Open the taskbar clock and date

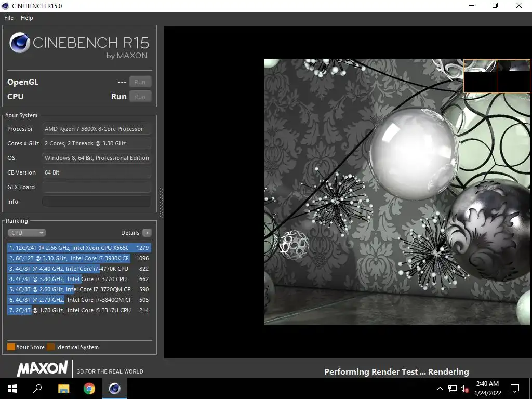pyautogui.click(x=487, y=389)
